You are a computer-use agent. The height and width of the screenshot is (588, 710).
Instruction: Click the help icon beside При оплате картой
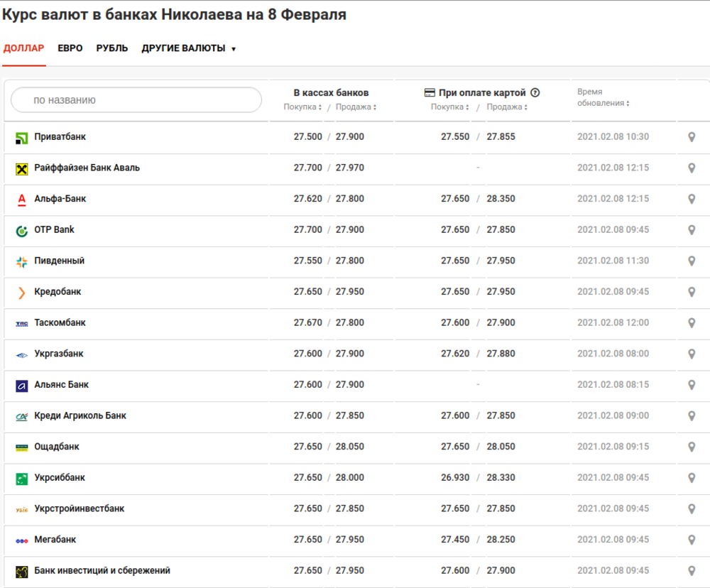(535, 92)
